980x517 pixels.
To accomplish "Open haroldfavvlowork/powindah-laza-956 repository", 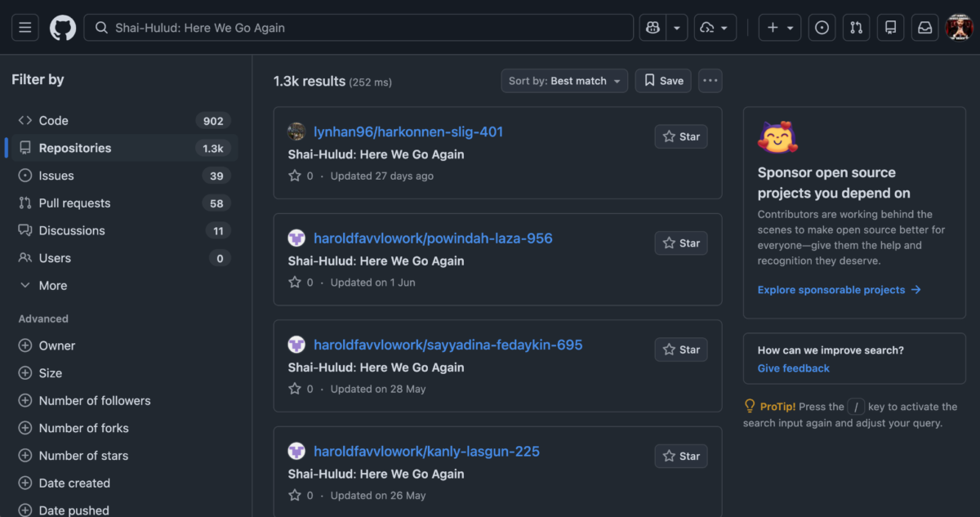I will tap(433, 238).
